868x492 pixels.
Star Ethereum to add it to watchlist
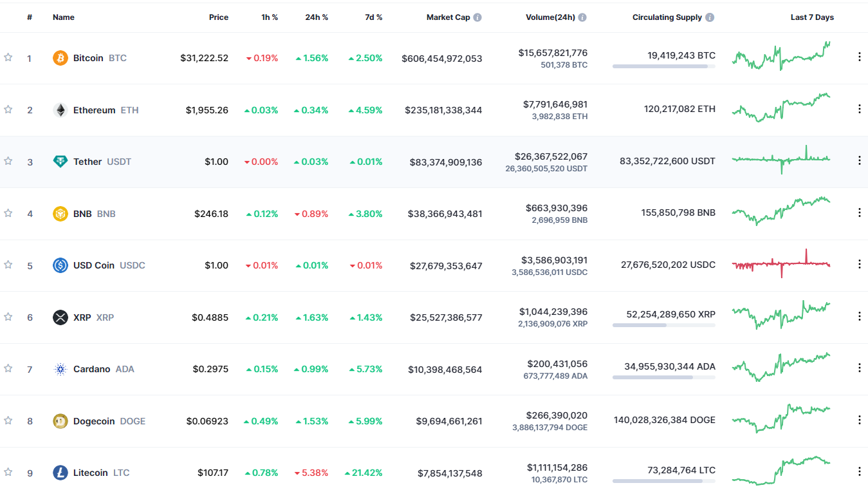(8, 109)
